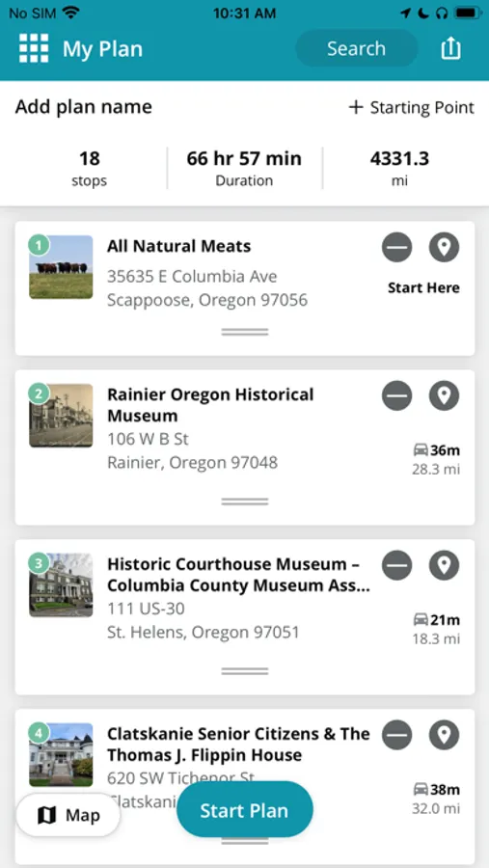
Task: Select reorder handle under Rainier Museum card
Action: [245, 502]
